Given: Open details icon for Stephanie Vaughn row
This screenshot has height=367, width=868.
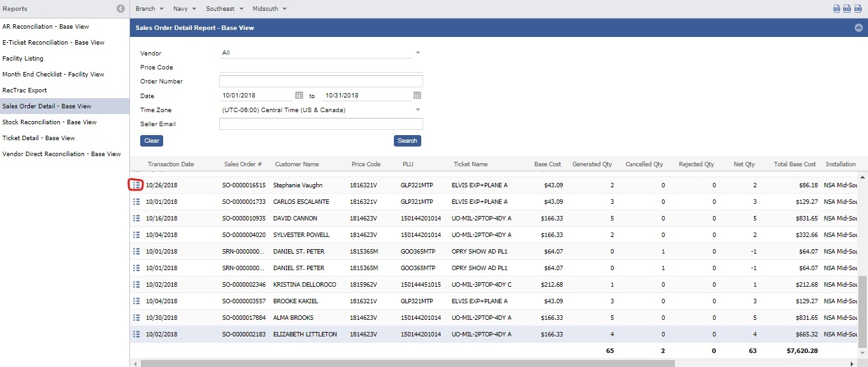Looking at the screenshot, I should (x=136, y=185).
